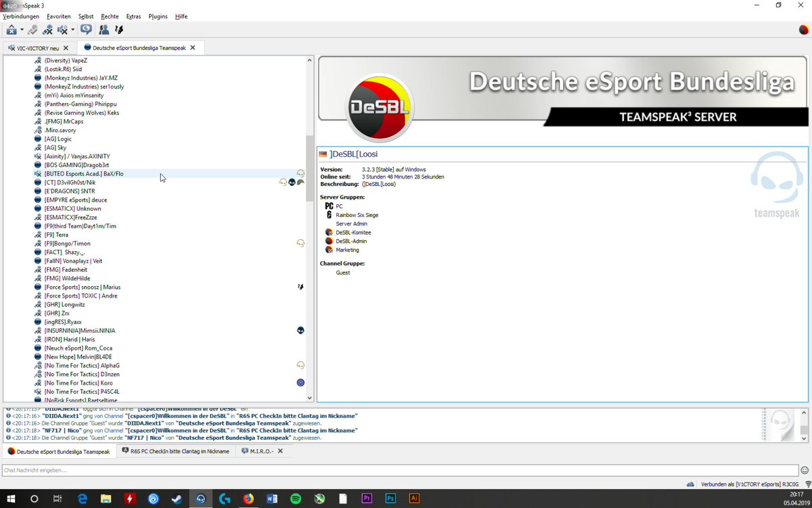812x508 pixels.
Task: Close the VIC-VICTORY neu tab
Action: [x=66, y=48]
